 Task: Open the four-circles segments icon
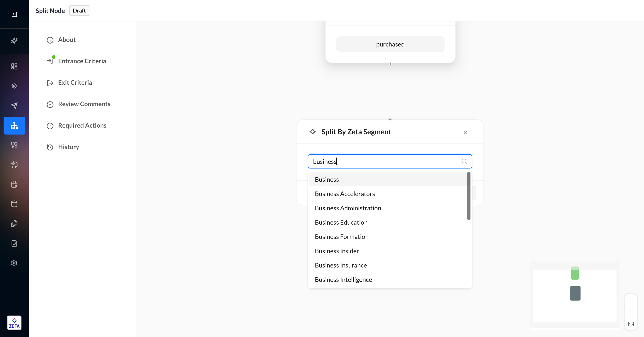[14, 145]
